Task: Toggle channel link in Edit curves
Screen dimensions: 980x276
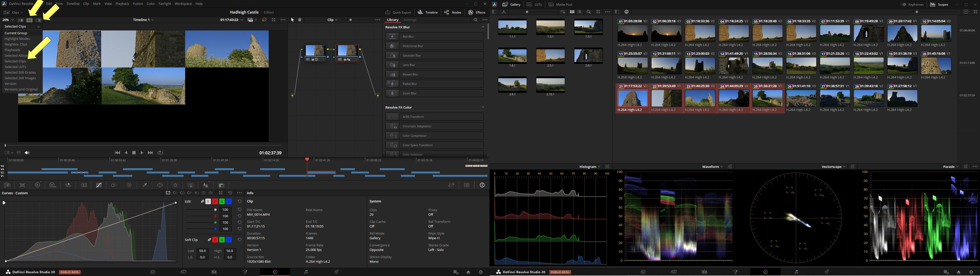Action: 202,201
